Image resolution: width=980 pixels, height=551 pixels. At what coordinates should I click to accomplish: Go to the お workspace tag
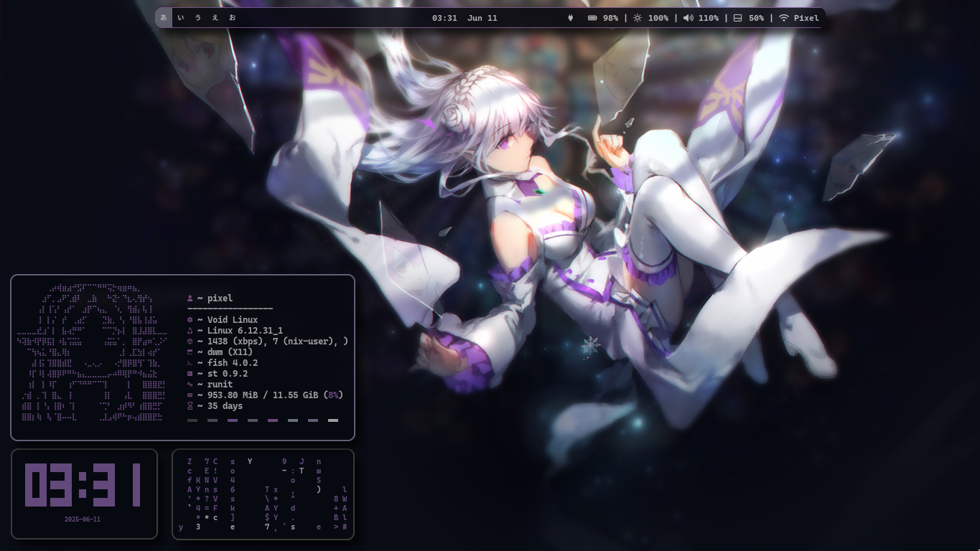click(x=232, y=18)
